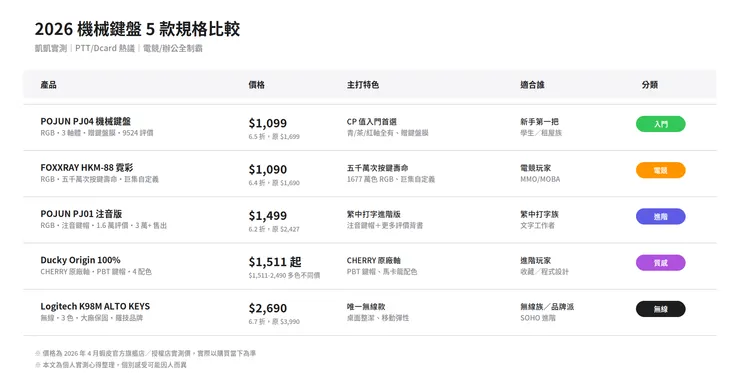Click the spec line '無線・3 色・大廠保固・羅技品牌'
The width and height of the screenshot is (740, 382).
coord(92,318)
